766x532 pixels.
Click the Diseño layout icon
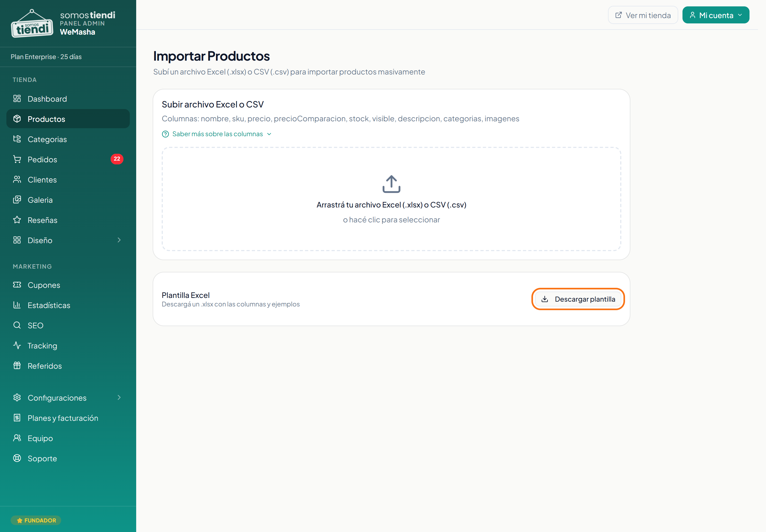(x=17, y=240)
